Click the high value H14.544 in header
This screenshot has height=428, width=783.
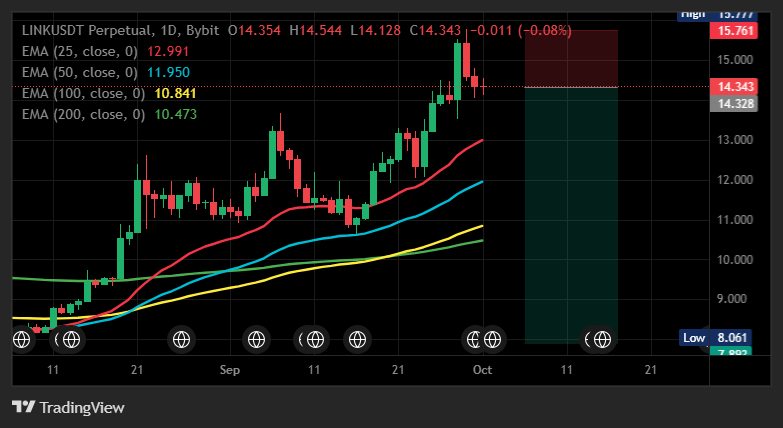coord(316,30)
